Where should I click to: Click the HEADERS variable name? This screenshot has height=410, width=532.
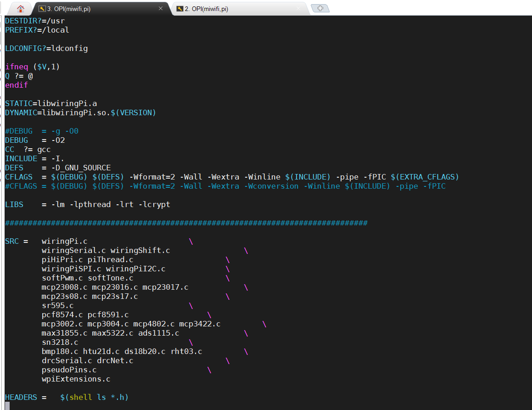[21, 397]
